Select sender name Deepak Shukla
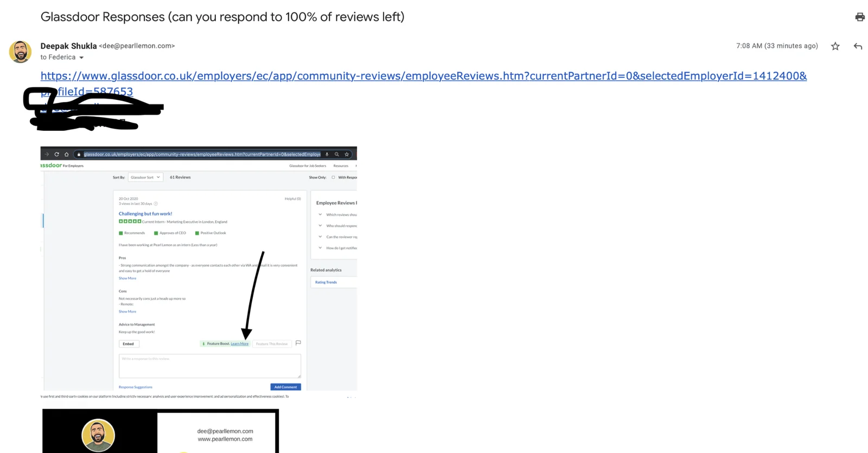Screen dimensions: 868x453 pos(68,46)
